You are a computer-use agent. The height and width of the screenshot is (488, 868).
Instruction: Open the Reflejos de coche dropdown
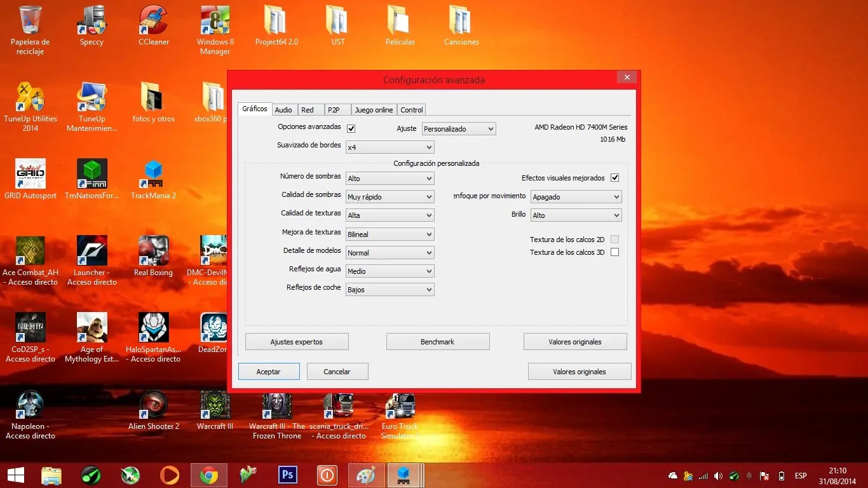pos(390,290)
